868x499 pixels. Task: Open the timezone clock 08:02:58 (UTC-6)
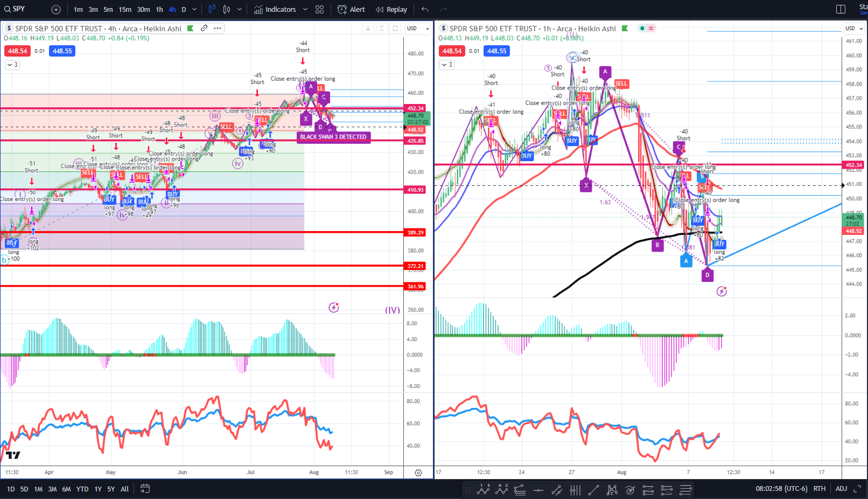781,489
